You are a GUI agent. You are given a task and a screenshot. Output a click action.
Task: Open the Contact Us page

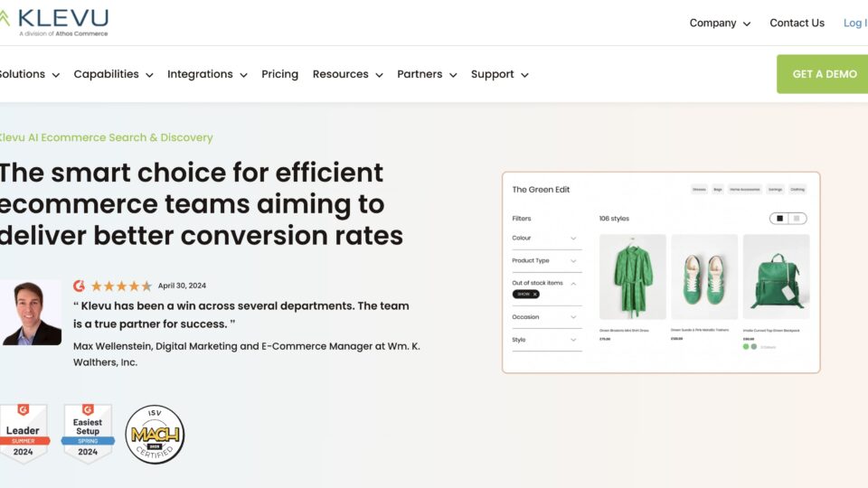797,23
